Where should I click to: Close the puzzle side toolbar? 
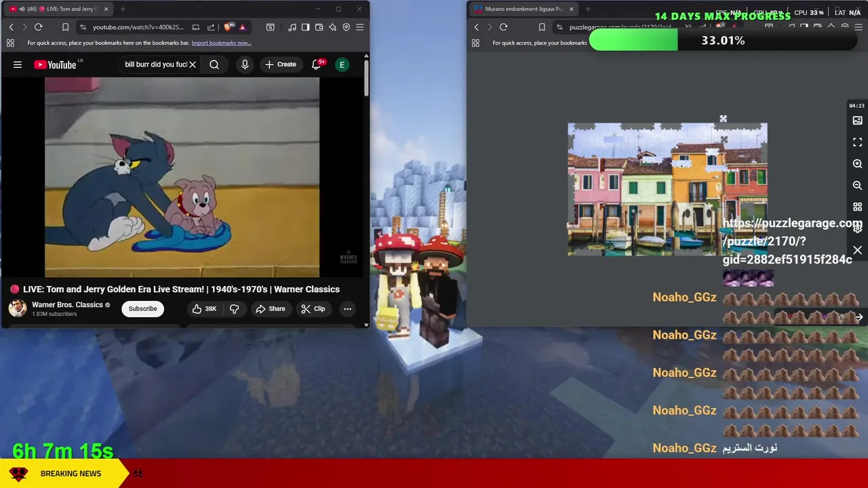(x=857, y=251)
